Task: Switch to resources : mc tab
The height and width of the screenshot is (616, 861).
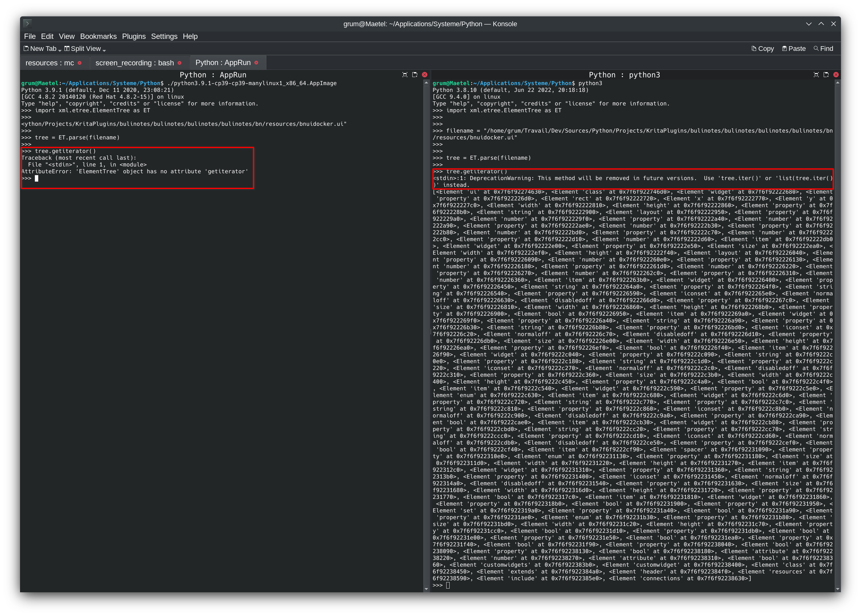Action: click(x=50, y=63)
